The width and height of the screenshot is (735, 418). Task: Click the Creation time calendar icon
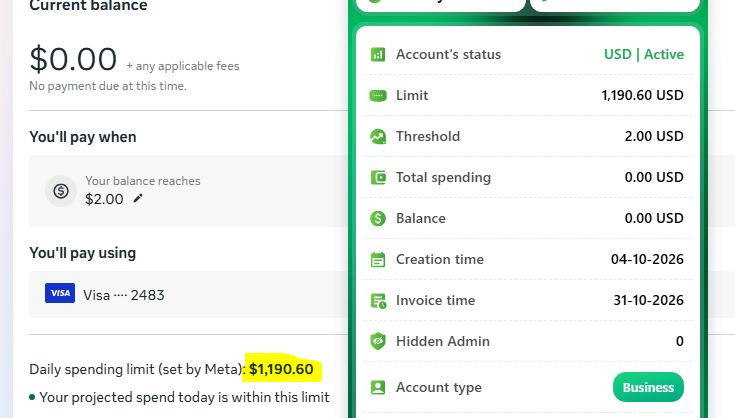tap(378, 259)
